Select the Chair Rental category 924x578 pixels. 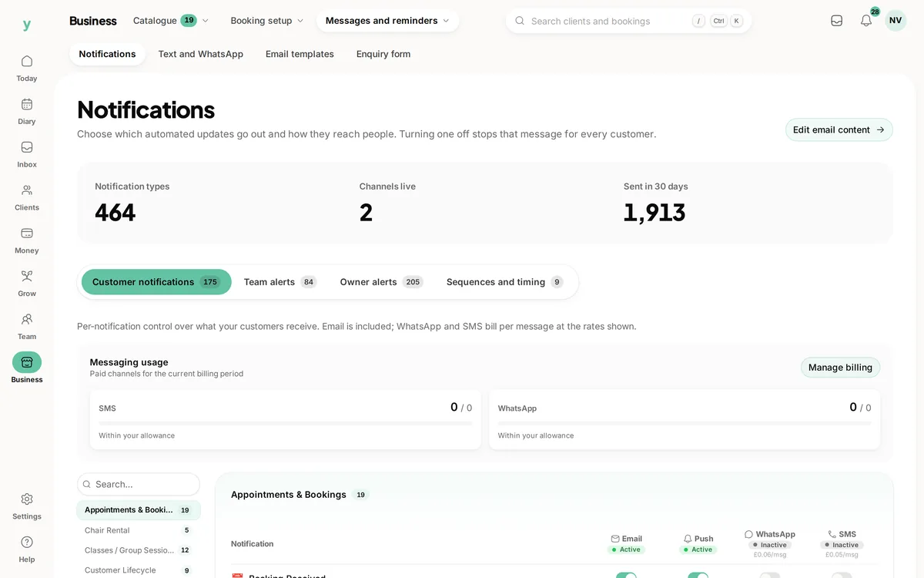click(x=139, y=530)
